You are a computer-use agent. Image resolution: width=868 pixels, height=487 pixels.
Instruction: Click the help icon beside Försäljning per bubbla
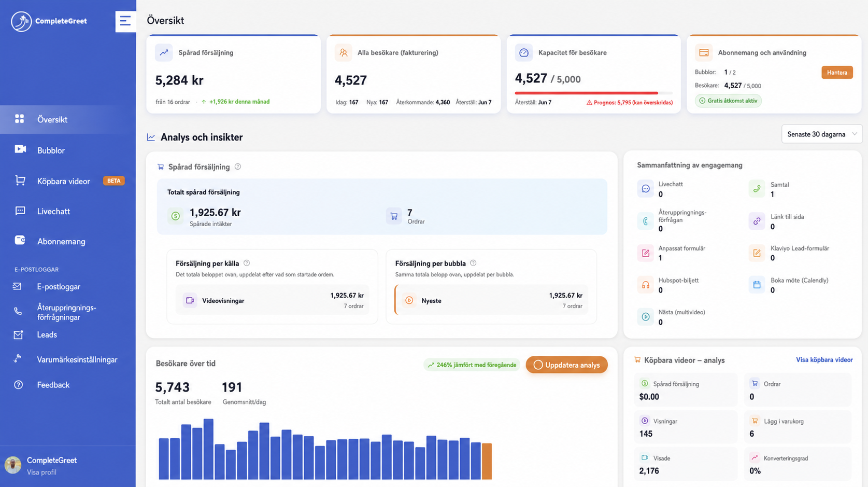click(x=473, y=263)
